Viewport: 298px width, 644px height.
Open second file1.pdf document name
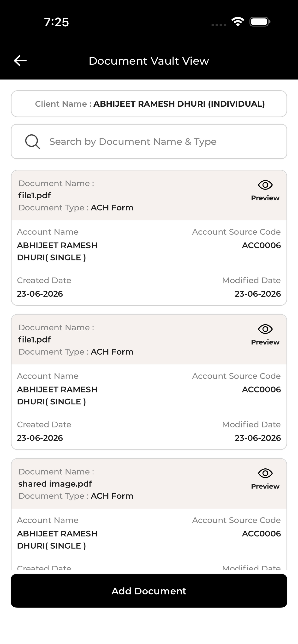point(35,339)
